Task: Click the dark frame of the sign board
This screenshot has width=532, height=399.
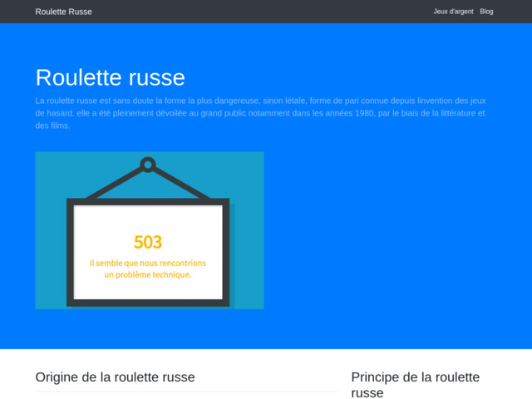Action: 70,249
